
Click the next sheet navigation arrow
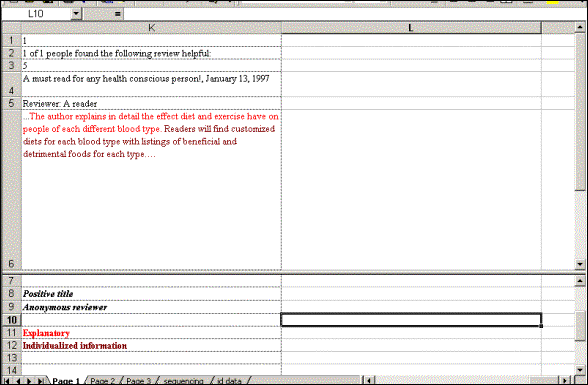point(28,381)
